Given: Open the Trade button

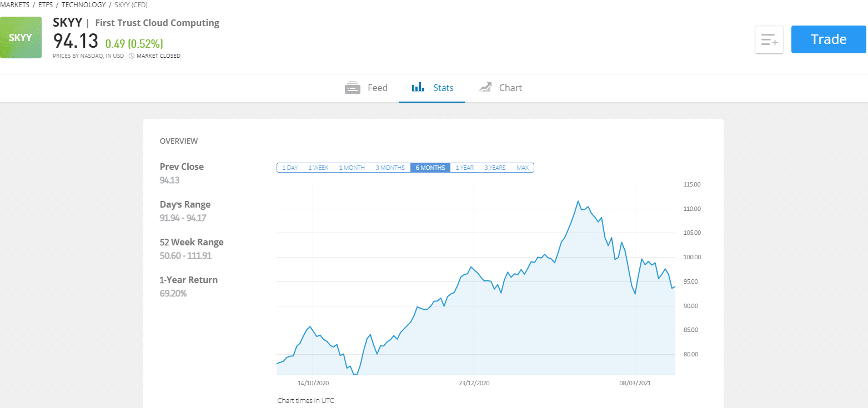Looking at the screenshot, I should click(829, 39).
